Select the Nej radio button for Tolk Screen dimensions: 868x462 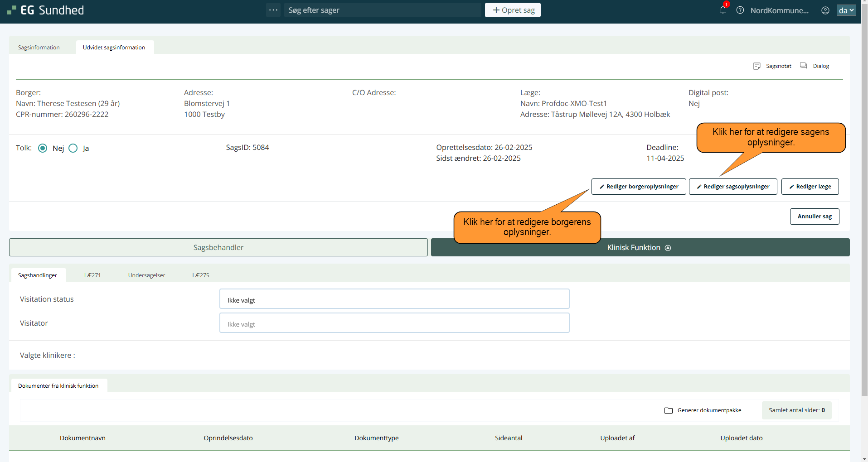tap(43, 148)
